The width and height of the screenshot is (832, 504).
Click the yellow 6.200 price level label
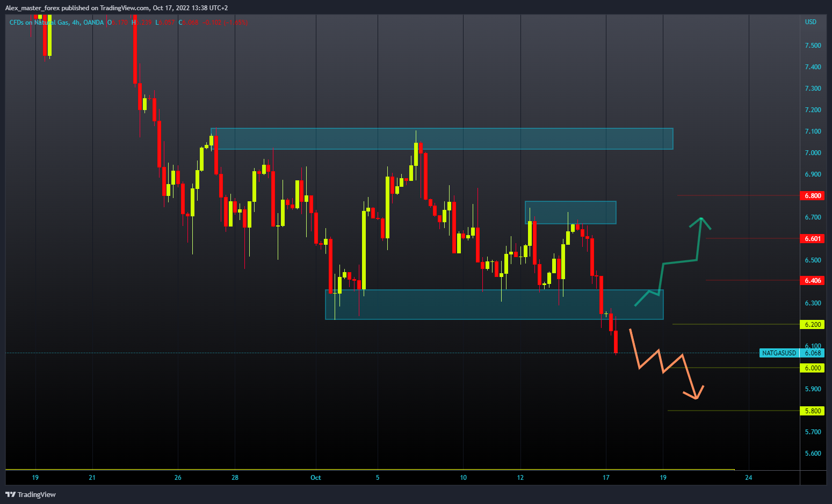[x=812, y=325]
